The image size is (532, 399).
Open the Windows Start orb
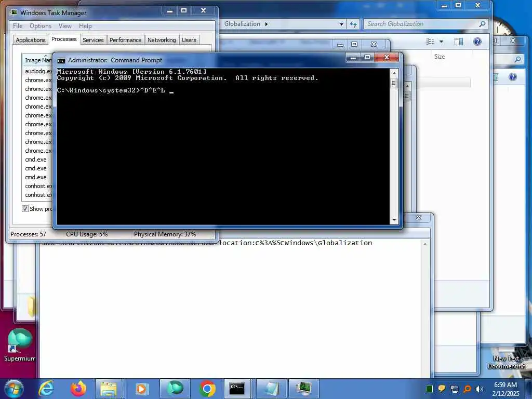[x=14, y=389]
